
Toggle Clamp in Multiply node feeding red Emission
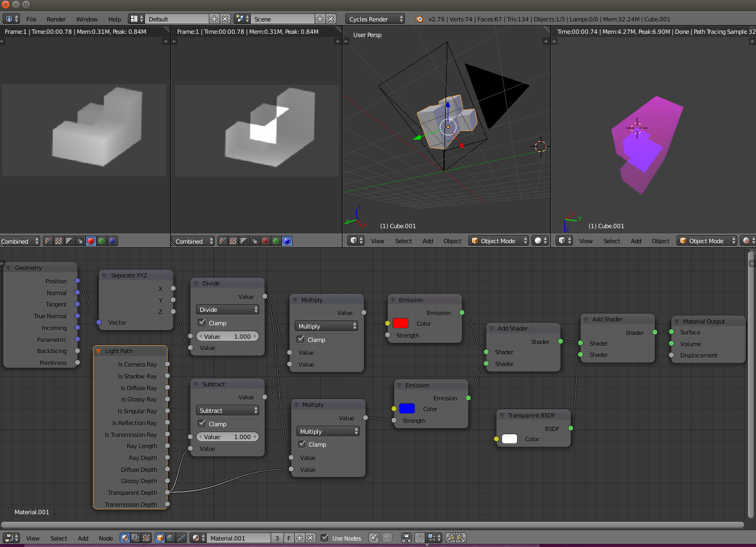(301, 339)
